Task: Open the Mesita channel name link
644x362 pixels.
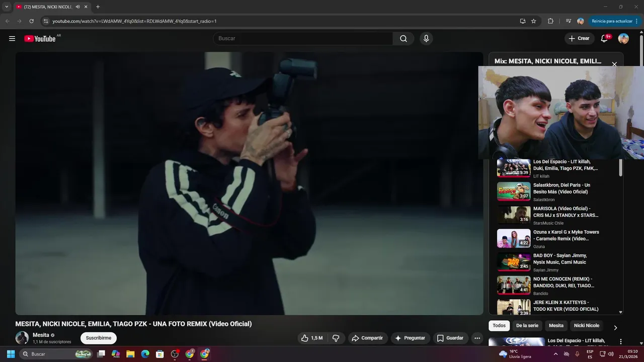Action: [x=41, y=335]
